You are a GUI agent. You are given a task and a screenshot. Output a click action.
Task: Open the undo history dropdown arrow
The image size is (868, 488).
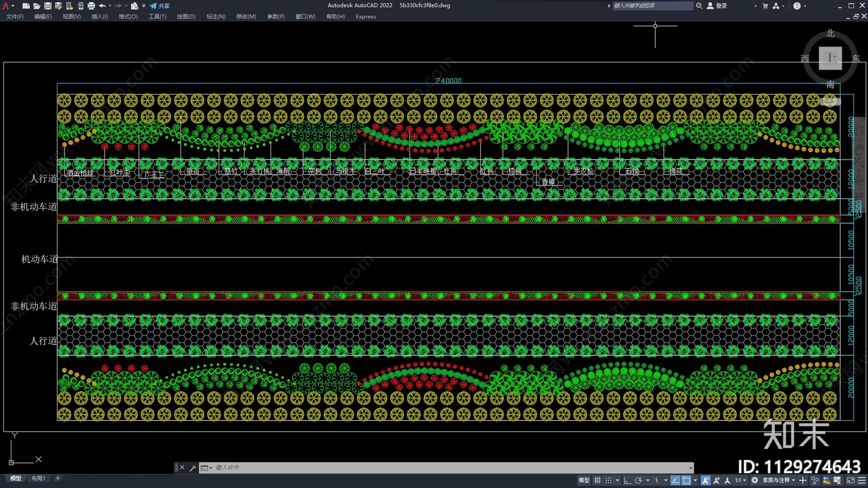pos(110,6)
